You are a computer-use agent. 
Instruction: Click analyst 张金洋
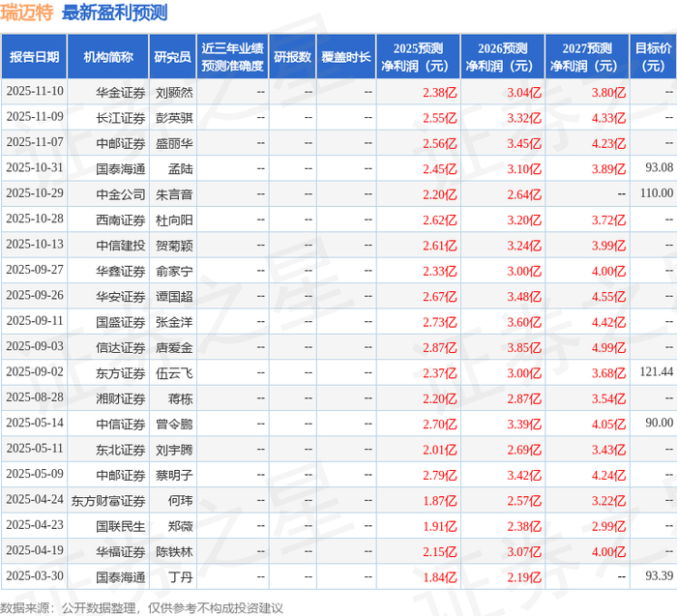(x=174, y=322)
